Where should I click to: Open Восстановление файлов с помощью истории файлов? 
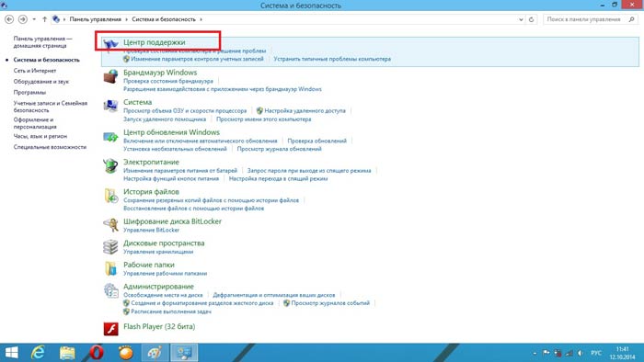pyautogui.click(x=193, y=209)
